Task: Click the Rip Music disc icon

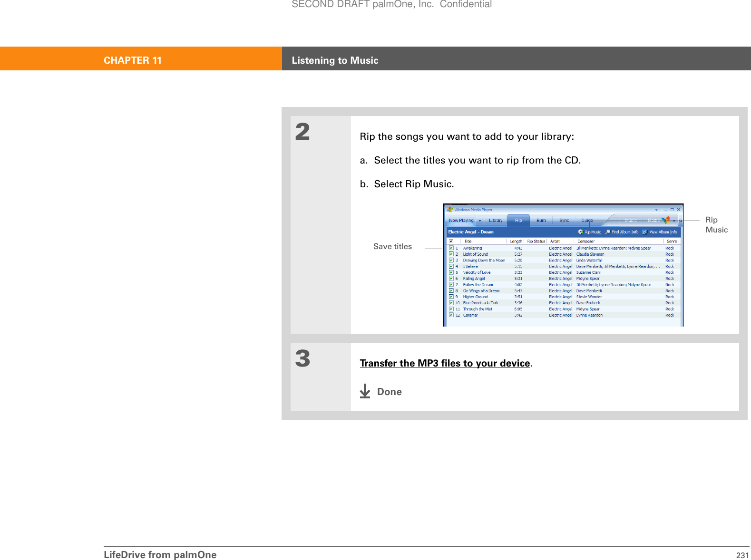Action: 581,232
